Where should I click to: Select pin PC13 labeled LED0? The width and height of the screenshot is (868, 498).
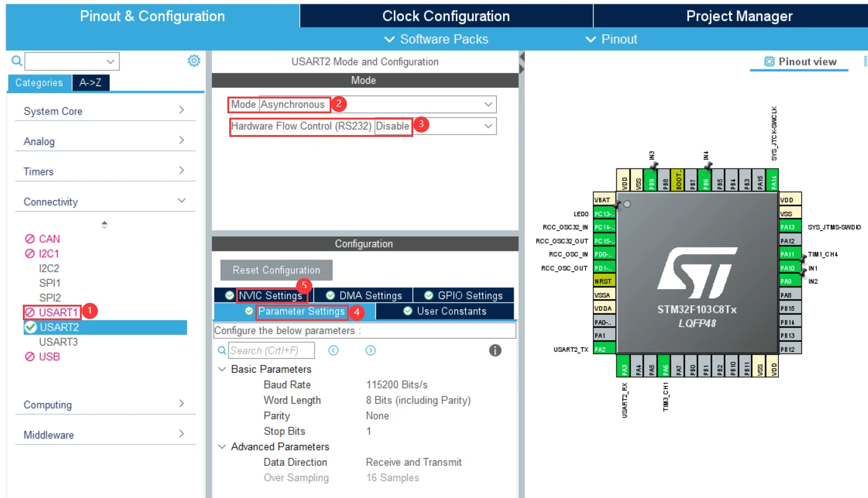pyautogui.click(x=604, y=214)
